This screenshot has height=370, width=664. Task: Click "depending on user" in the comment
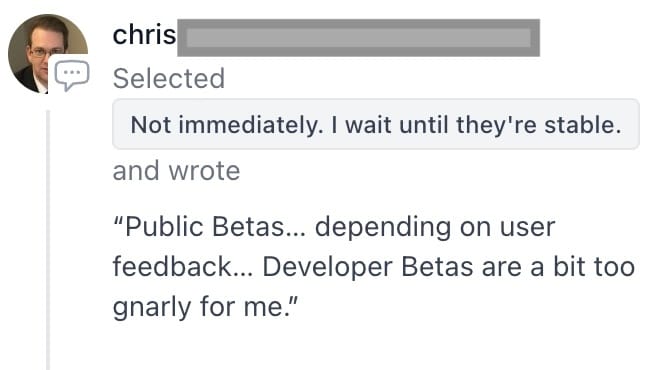pyautogui.click(x=435, y=227)
